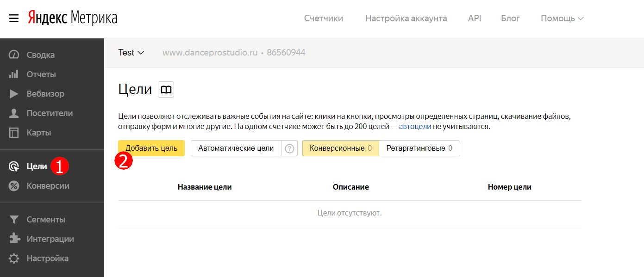Open Сегменты funnel icon

pyautogui.click(x=14, y=219)
